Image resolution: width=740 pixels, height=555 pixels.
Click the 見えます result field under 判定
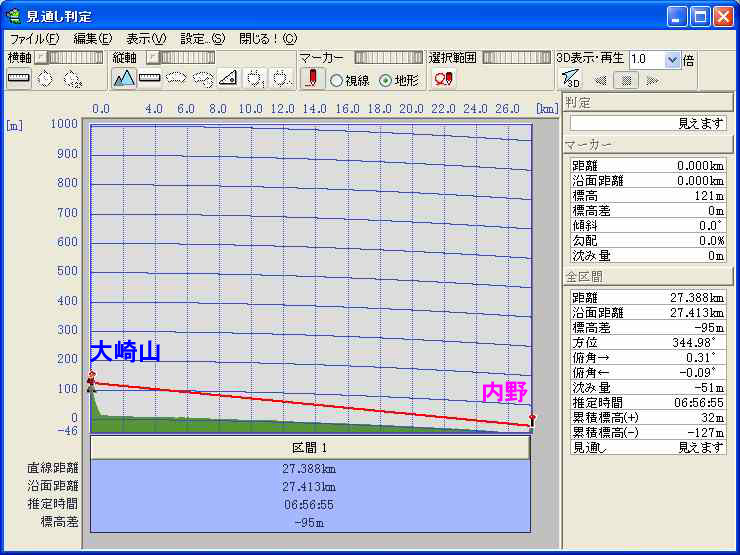648,123
